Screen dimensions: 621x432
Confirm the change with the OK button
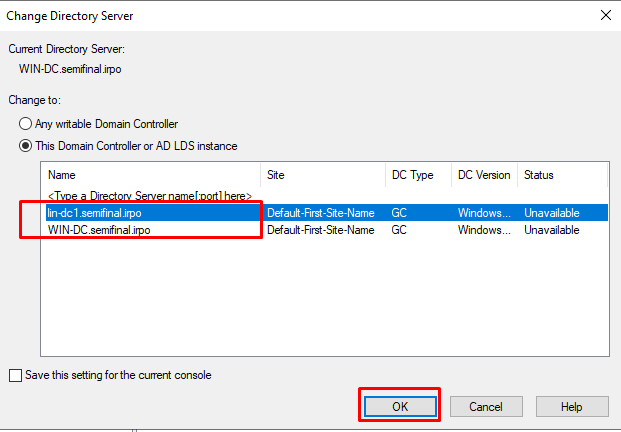point(399,406)
